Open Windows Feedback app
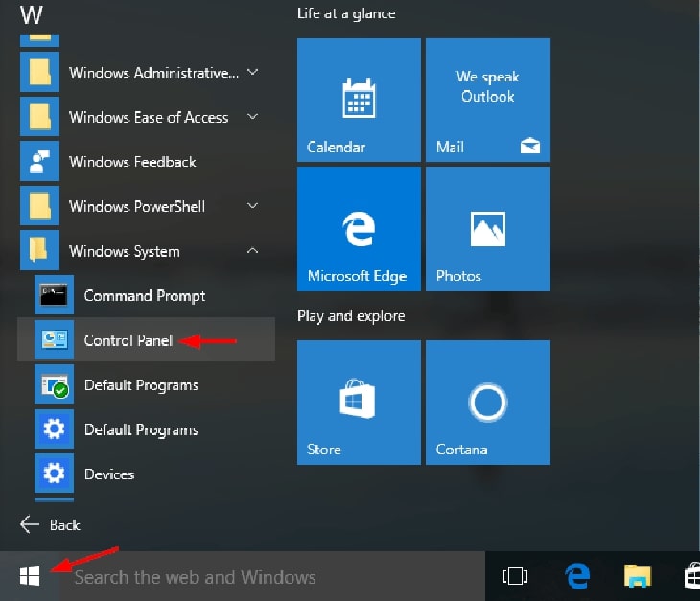 (132, 162)
